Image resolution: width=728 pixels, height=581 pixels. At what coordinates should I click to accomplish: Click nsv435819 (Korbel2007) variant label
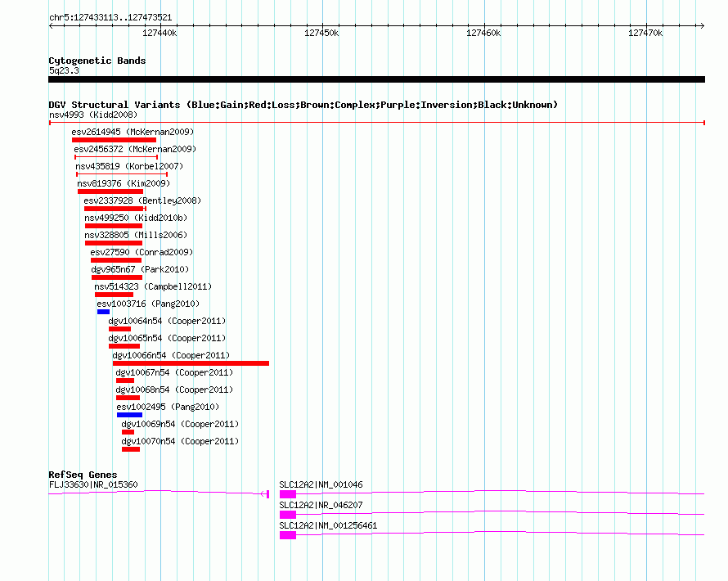tap(129, 166)
